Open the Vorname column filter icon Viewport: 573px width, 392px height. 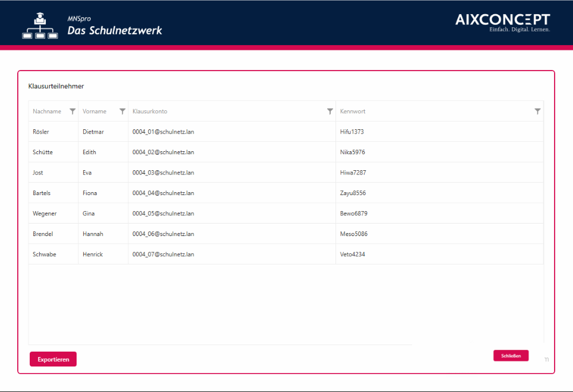(122, 111)
